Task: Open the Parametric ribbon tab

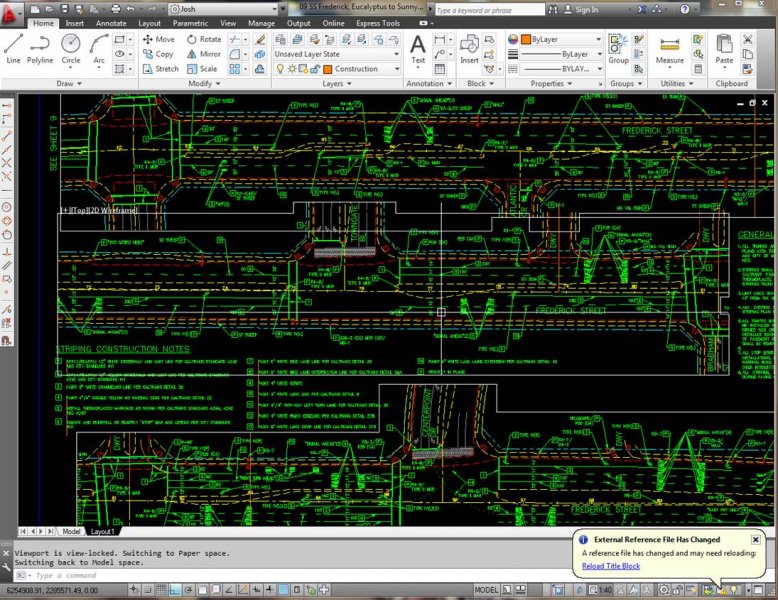Action: [x=190, y=22]
